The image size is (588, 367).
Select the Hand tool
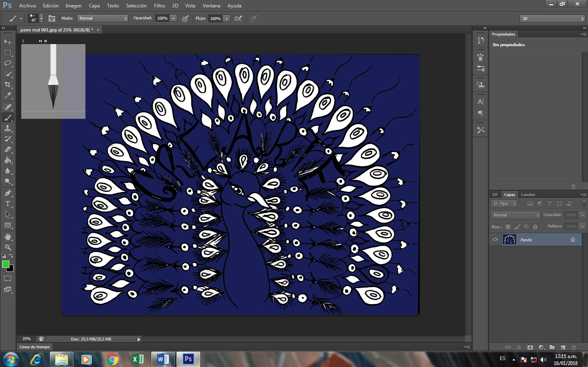8,237
